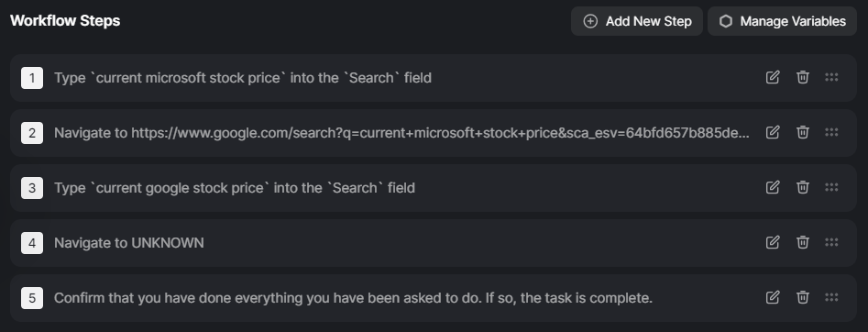Delete the google stock price step
The image size is (868, 332).
tap(803, 187)
